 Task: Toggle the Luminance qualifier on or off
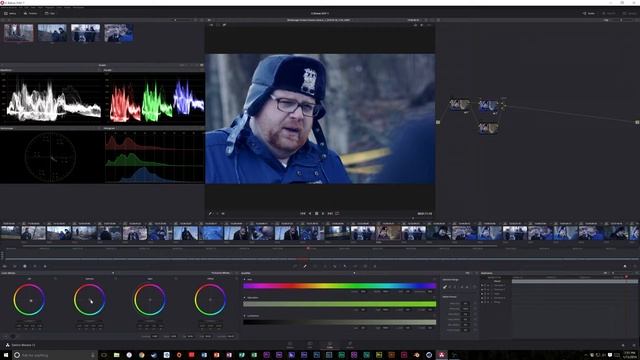245,316
